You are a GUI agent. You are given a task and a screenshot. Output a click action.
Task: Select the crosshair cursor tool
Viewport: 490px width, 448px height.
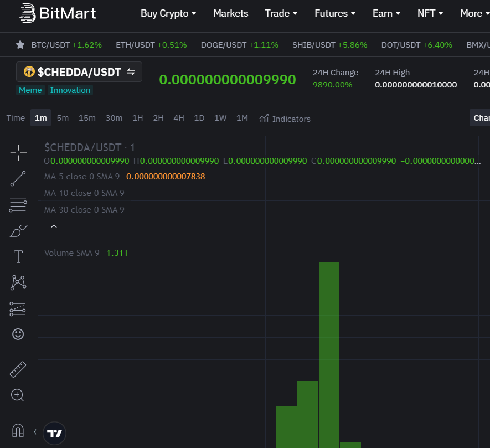[18, 153]
